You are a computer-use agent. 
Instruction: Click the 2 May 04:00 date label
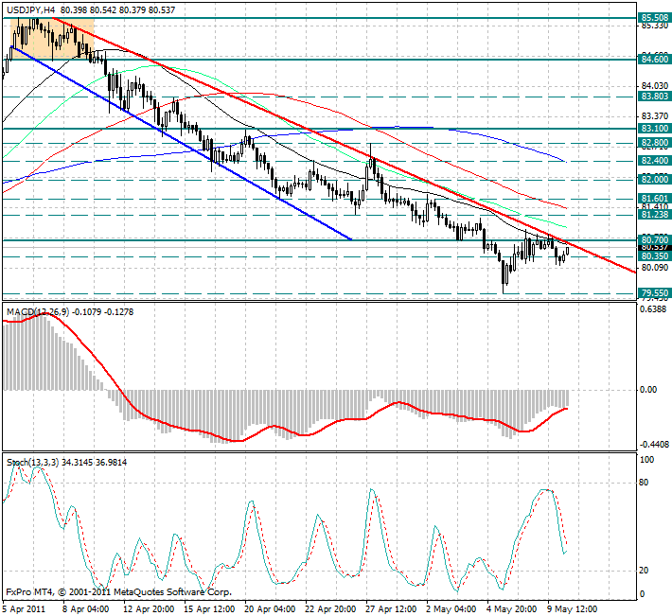pos(451,608)
